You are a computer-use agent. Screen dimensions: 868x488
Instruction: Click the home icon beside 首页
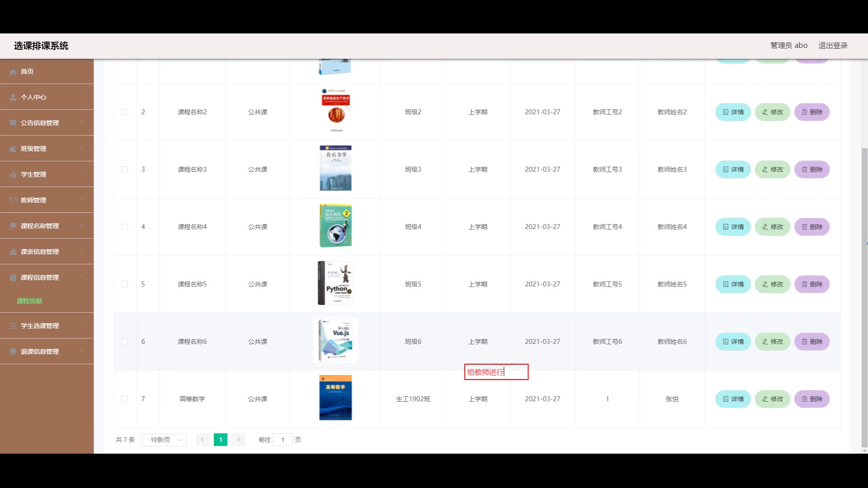(x=13, y=72)
